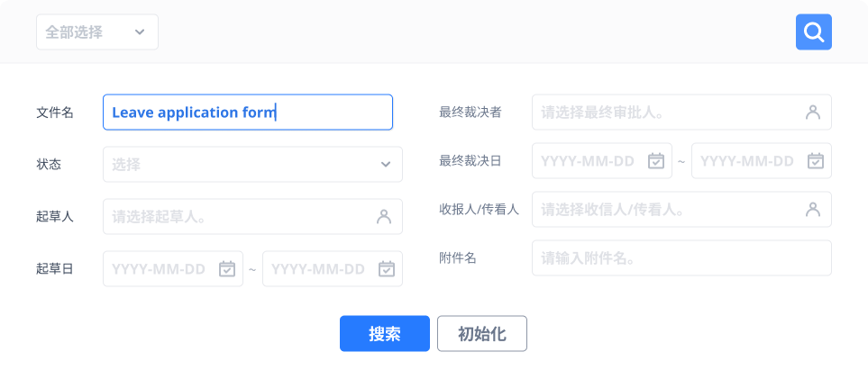Focus the 文件名 text field
This screenshot has width=868, height=388.
247,113
